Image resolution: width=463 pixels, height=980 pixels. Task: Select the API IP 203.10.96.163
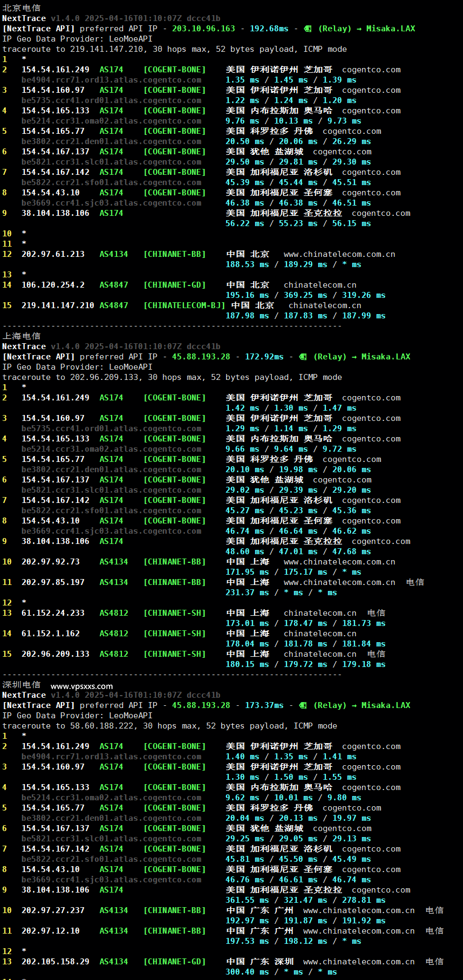pyautogui.click(x=203, y=29)
